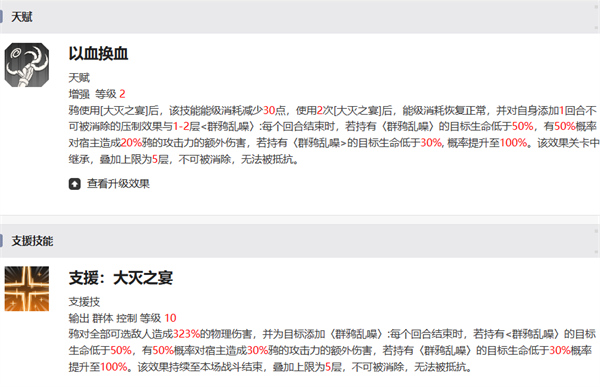Click the skill title 以血换血

click(x=98, y=54)
